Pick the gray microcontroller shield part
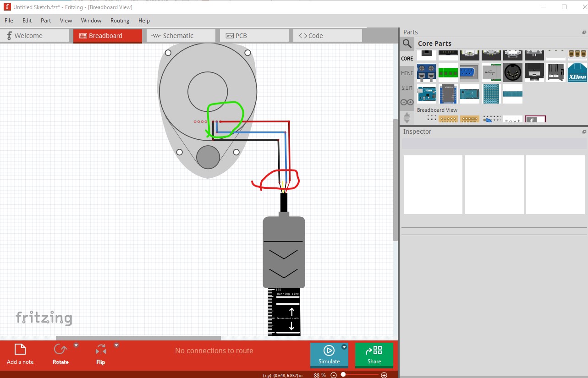 [448, 94]
